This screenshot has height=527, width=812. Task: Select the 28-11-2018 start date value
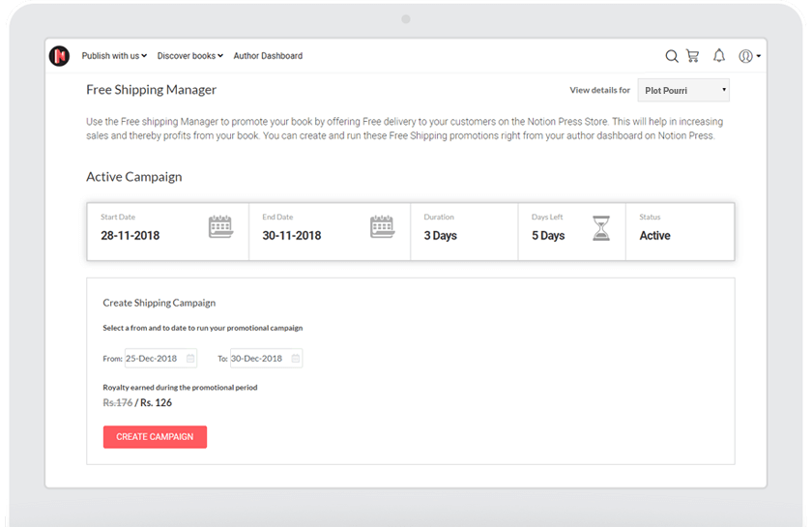tap(130, 236)
